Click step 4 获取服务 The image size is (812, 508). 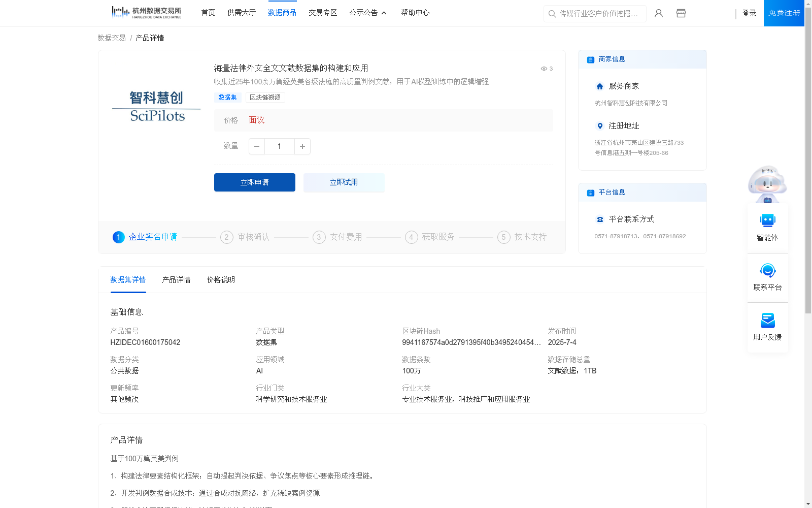pyautogui.click(x=430, y=237)
